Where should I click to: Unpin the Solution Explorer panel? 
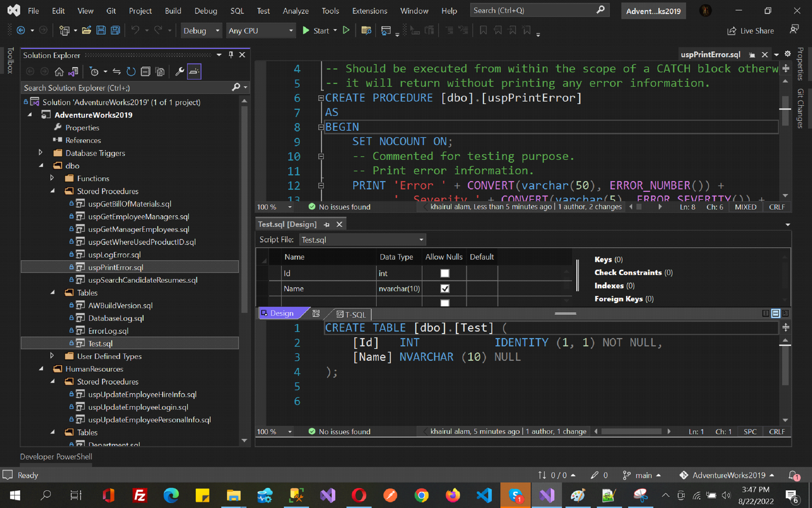click(230, 55)
